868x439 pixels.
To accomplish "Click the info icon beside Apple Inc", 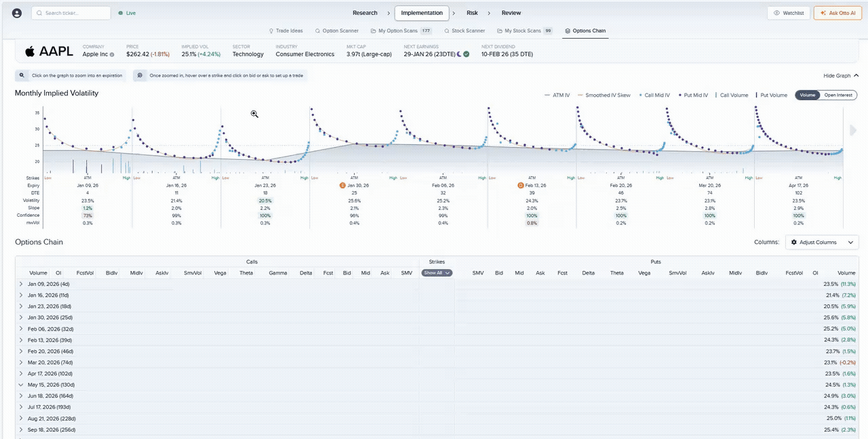I will [112, 54].
